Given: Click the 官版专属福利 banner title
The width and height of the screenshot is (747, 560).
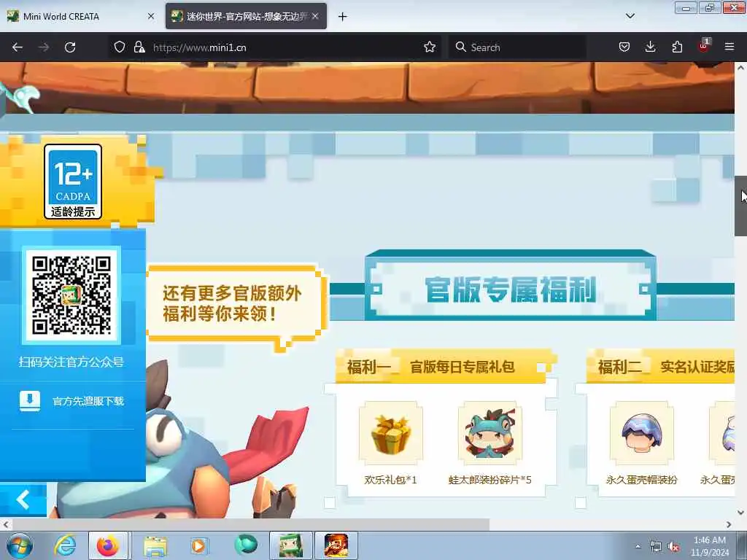Looking at the screenshot, I should 510,289.
